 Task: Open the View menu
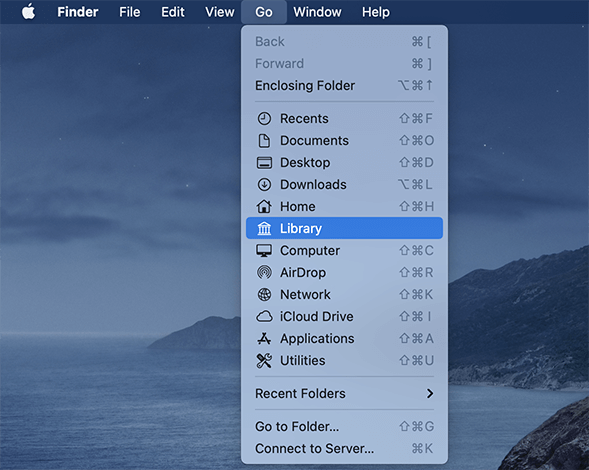coord(220,12)
